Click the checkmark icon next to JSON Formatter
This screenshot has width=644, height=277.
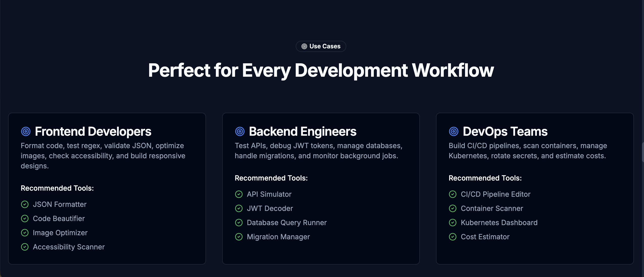[25, 204]
